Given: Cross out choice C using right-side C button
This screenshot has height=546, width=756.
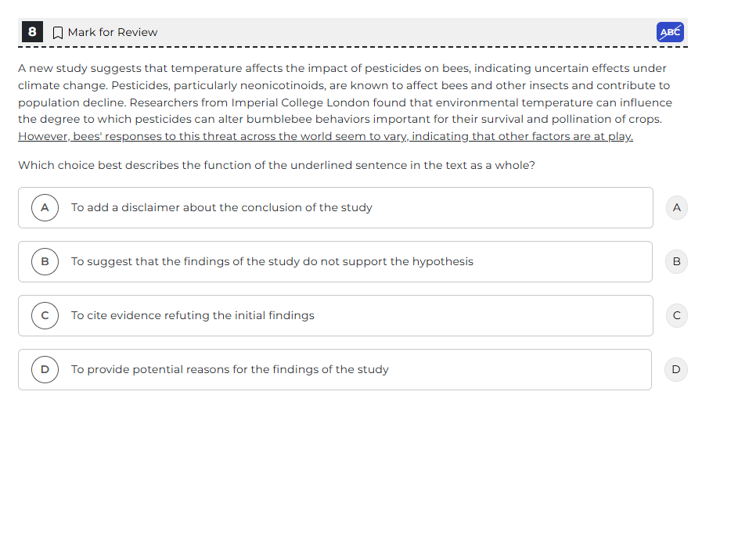Looking at the screenshot, I should [x=676, y=315].
